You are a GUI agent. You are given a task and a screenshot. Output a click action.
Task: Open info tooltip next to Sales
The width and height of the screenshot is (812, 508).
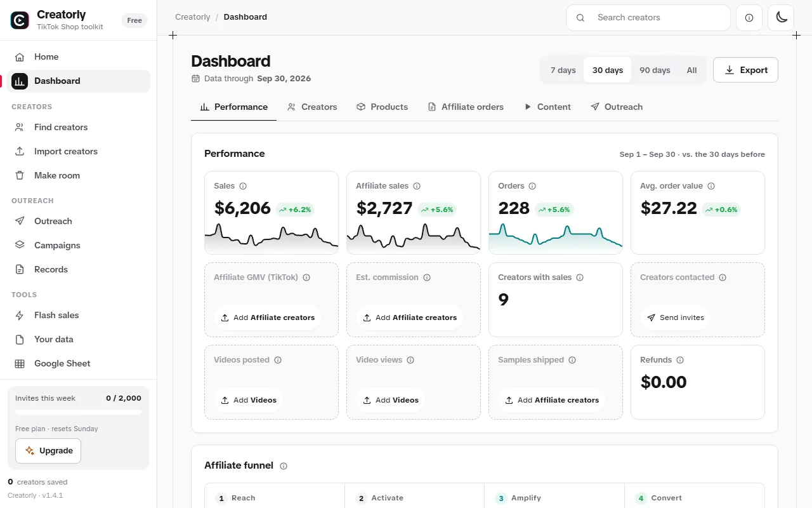(x=243, y=186)
